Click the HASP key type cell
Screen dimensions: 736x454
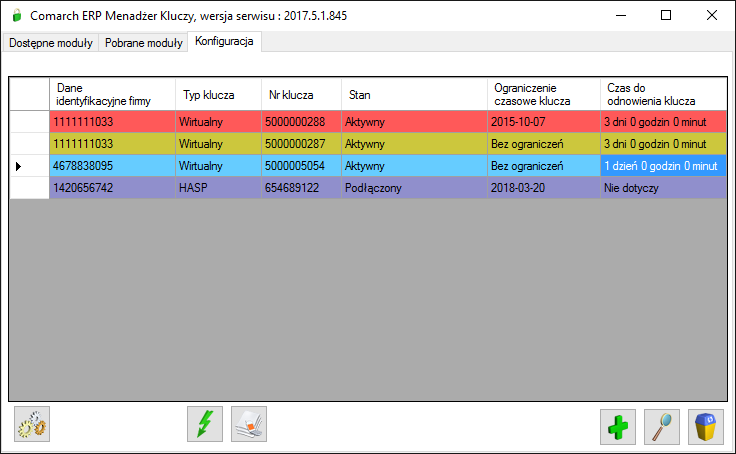218,188
